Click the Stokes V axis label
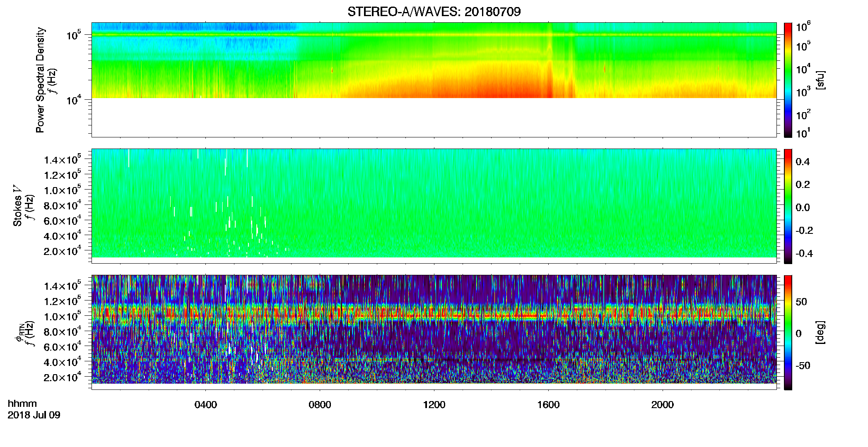Image resolution: width=868 pixels, height=447 pixels. (17, 206)
